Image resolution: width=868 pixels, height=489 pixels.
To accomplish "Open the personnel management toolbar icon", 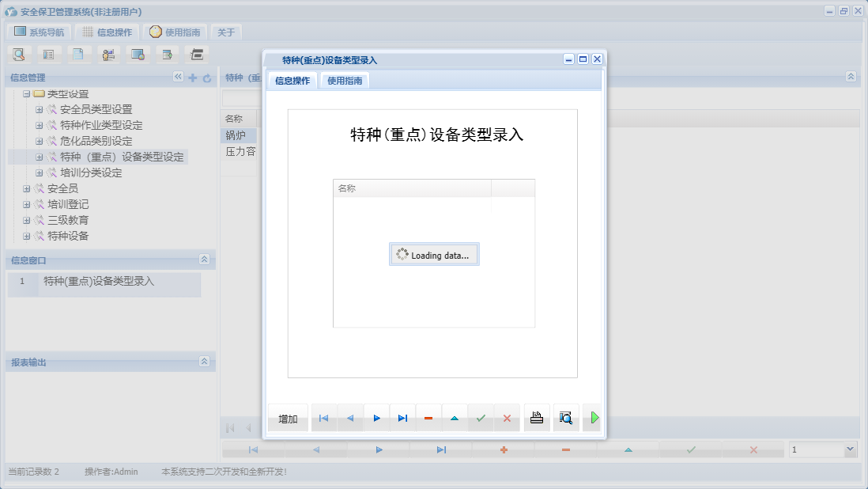I will point(108,54).
